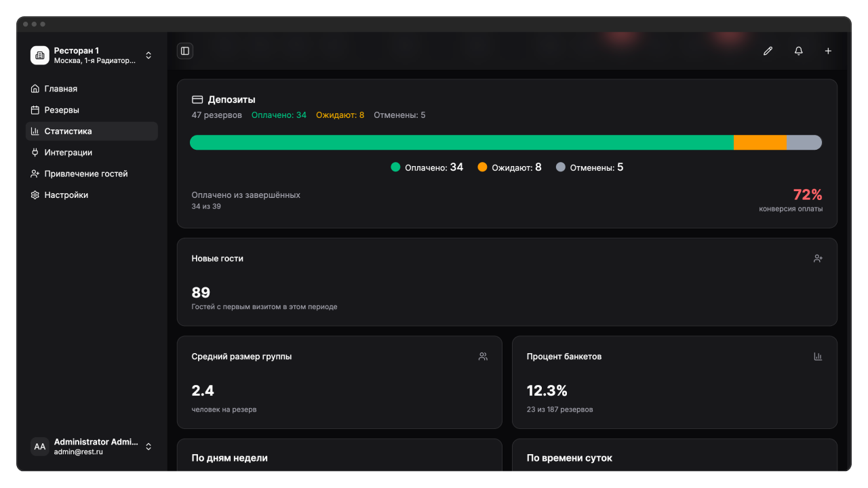Click the restaurant building logo icon

pyautogui.click(x=40, y=56)
